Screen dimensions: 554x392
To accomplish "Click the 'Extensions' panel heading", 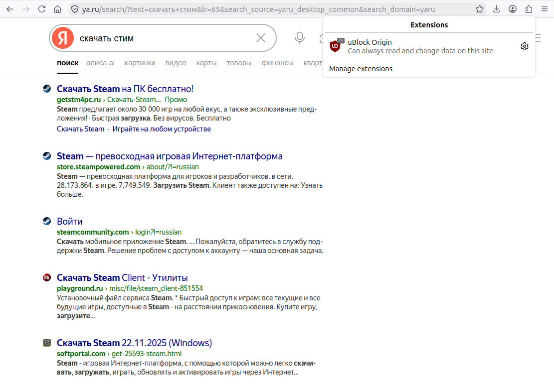I will (x=429, y=25).
